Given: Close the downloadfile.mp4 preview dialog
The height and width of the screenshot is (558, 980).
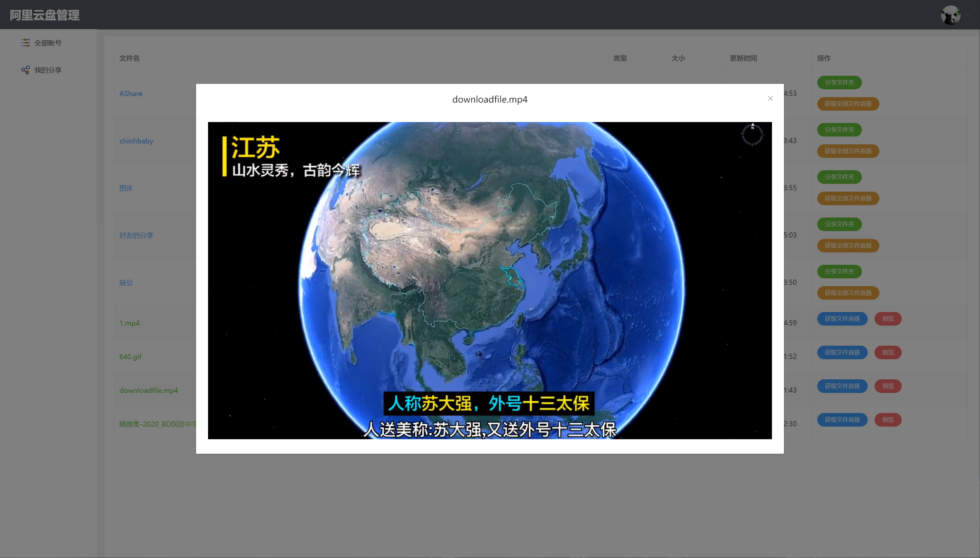Looking at the screenshot, I should [x=770, y=98].
